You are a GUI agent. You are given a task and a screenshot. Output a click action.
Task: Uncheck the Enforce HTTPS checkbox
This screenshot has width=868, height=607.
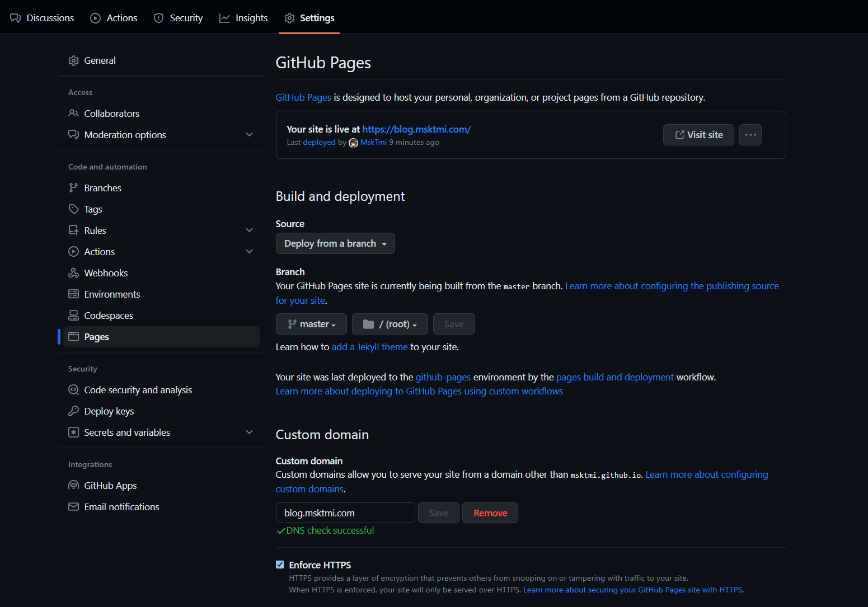coord(280,565)
